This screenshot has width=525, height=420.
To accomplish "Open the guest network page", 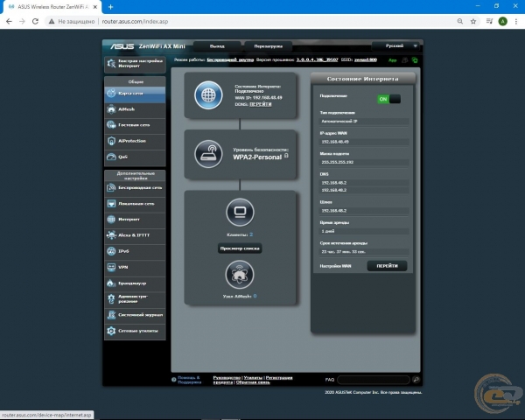I will (x=135, y=125).
